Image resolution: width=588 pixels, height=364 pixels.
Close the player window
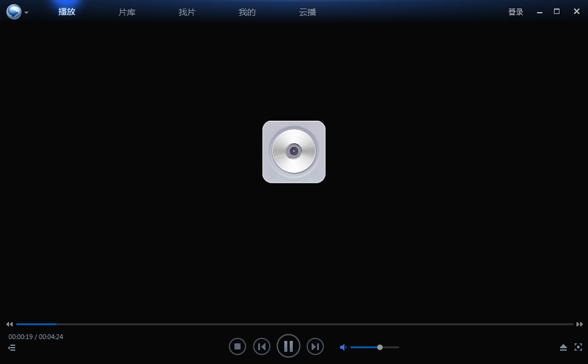[576, 12]
